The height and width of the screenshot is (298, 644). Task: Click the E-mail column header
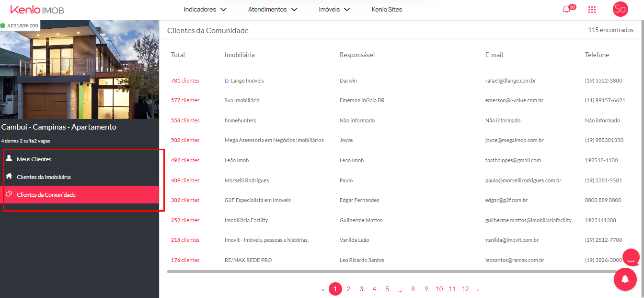[x=494, y=55]
